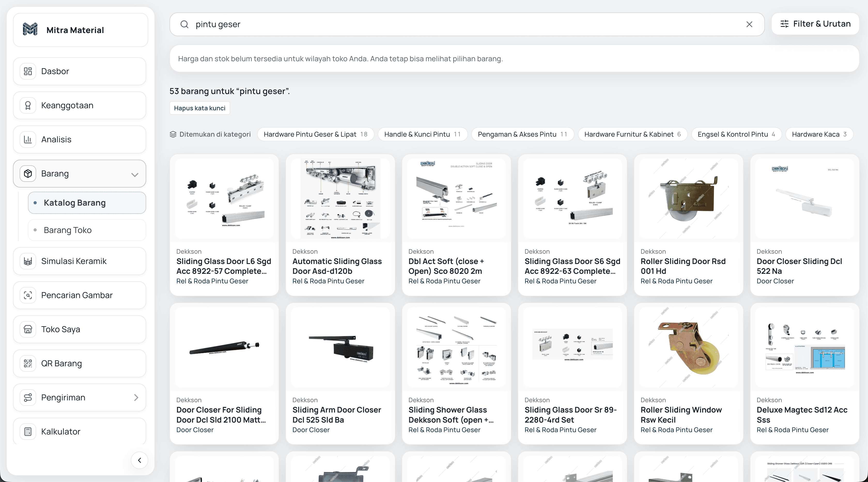Click Hapus kata kunci button
Image resolution: width=868 pixels, height=482 pixels.
tap(199, 108)
